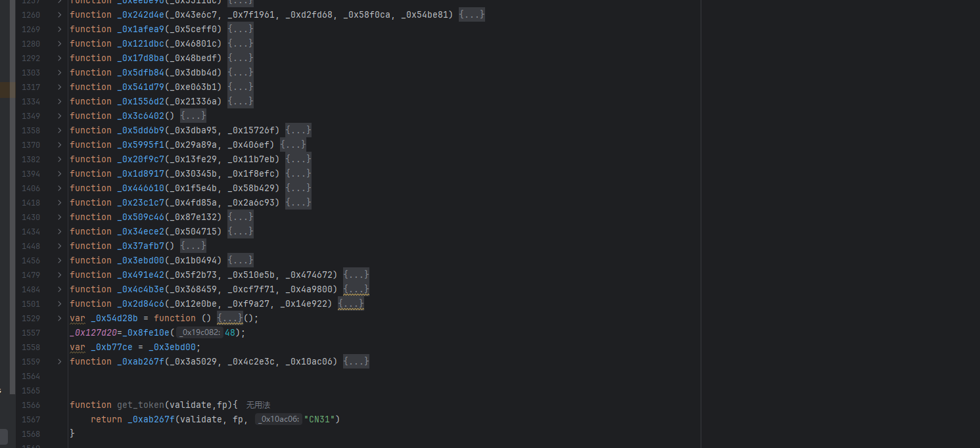Expand fold arrow for function _0x1d8917
Screen dimensions: 980x448
pos(59,173)
